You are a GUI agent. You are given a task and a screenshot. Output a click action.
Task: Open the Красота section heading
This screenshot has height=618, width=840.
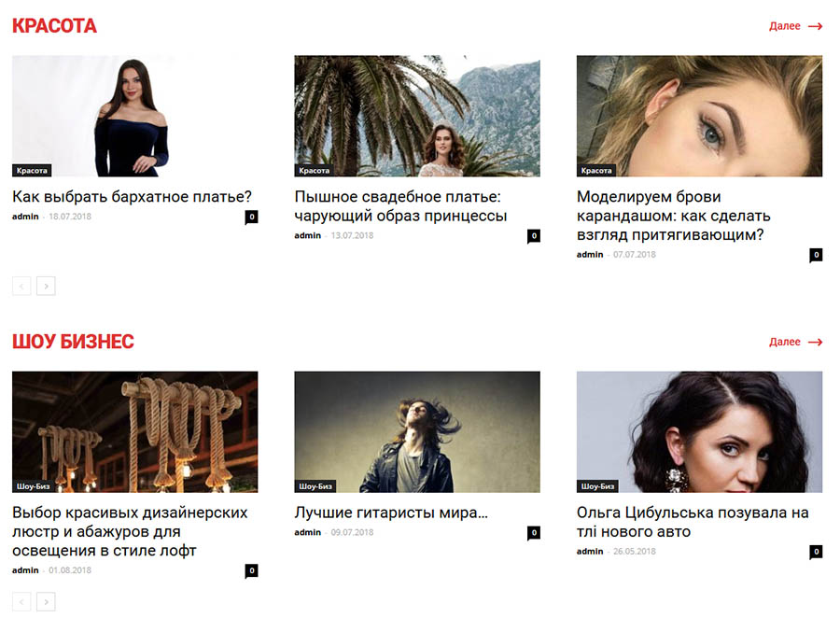pos(54,26)
